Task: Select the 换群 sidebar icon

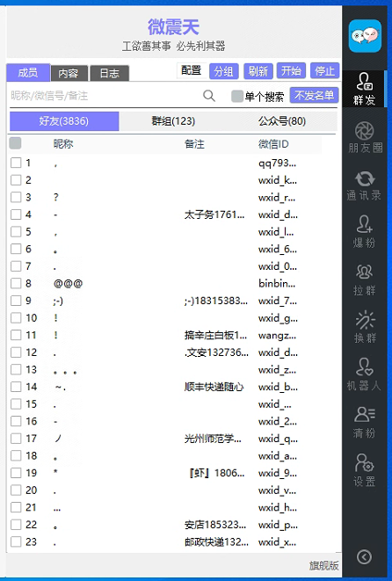Action: (365, 327)
